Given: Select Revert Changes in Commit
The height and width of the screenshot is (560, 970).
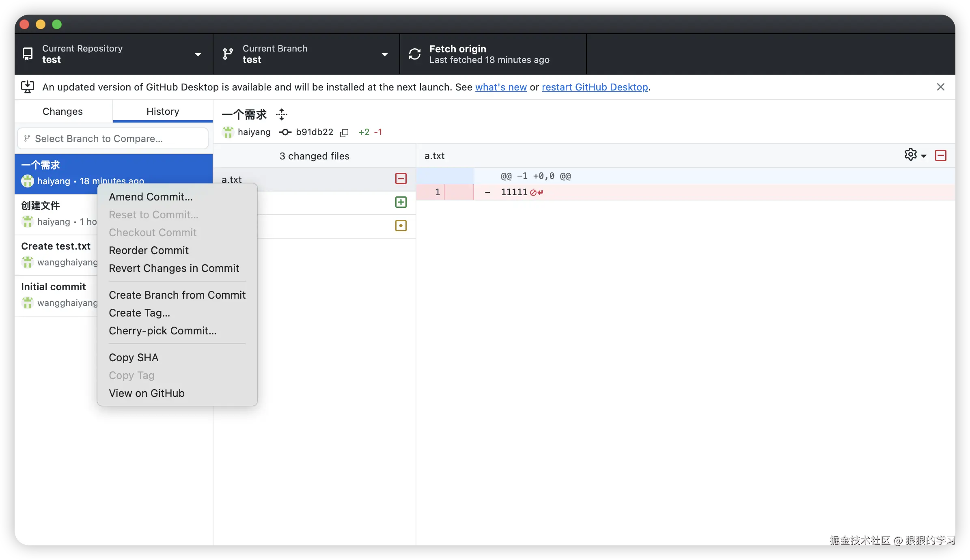Looking at the screenshot, I should coord(174,268).
